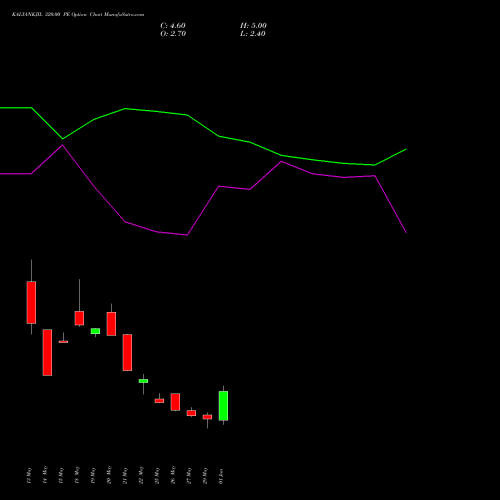This screenshot has height=500, width=500.
Task: Click the open value 'O: 2.70'
Action: click(173, 34)
